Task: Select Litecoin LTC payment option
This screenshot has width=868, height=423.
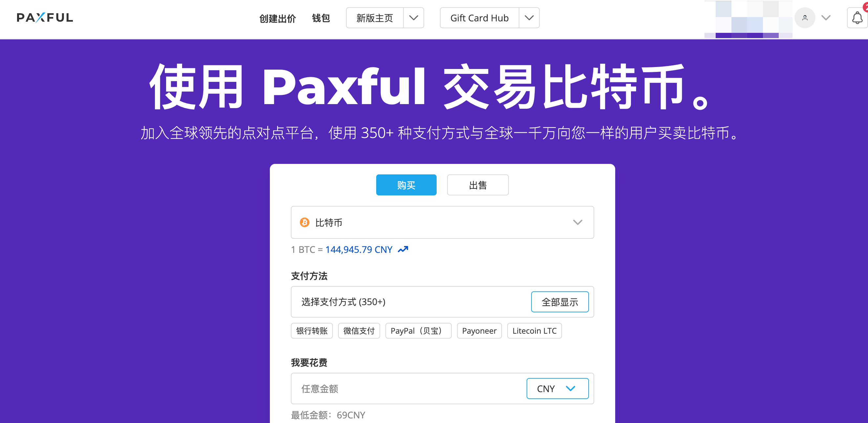Action: 532,330
